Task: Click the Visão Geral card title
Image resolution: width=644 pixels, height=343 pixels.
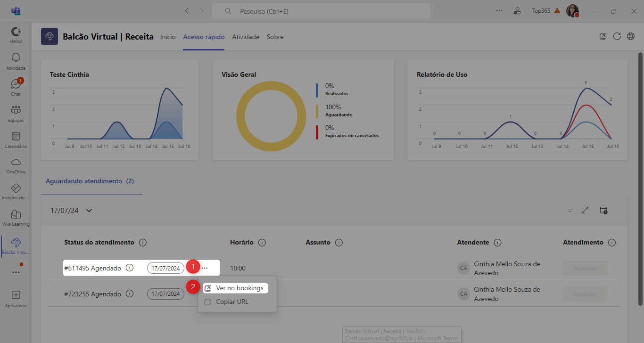Action: click(239, 74)
